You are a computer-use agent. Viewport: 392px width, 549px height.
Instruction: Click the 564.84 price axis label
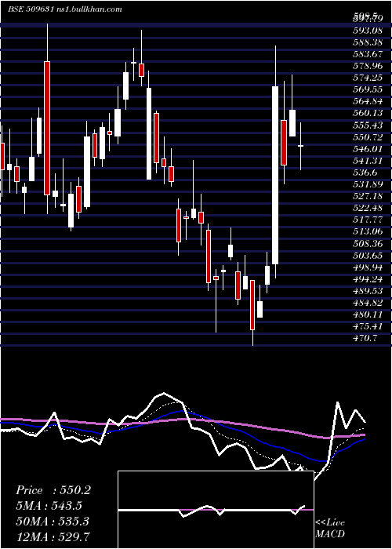coord(368,101)
